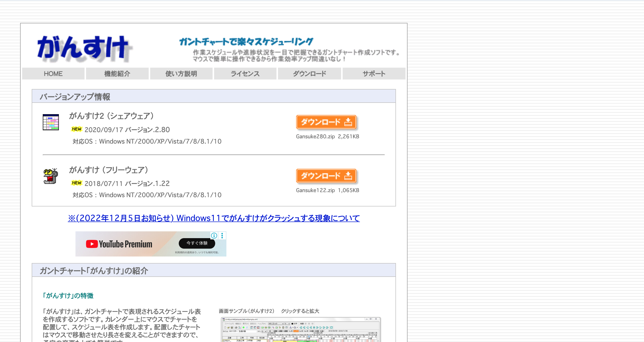Click the NEW badge beside version 2.80
The width and height of the screenshot is (644, 342).
tap(76, 129)
